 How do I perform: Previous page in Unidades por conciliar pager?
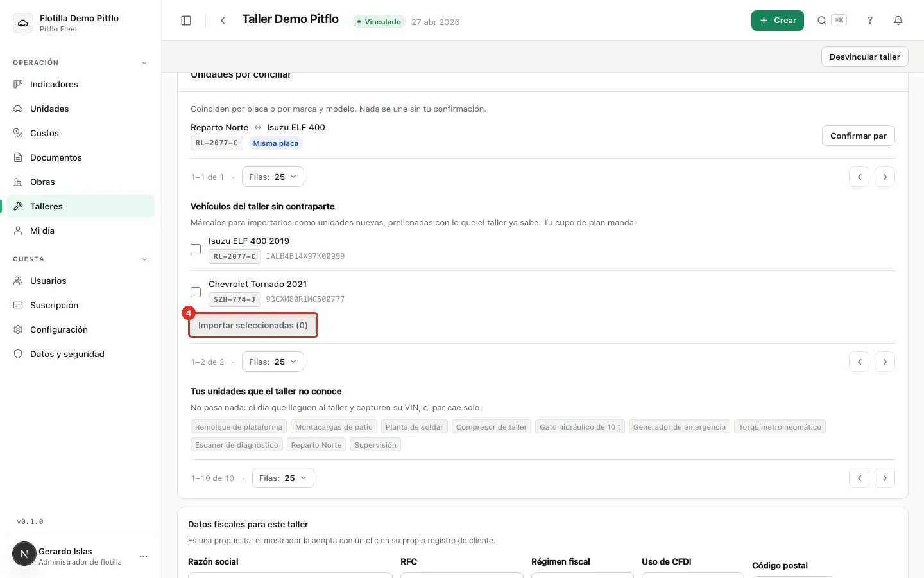pyautogui.click(x=859, y=177)
